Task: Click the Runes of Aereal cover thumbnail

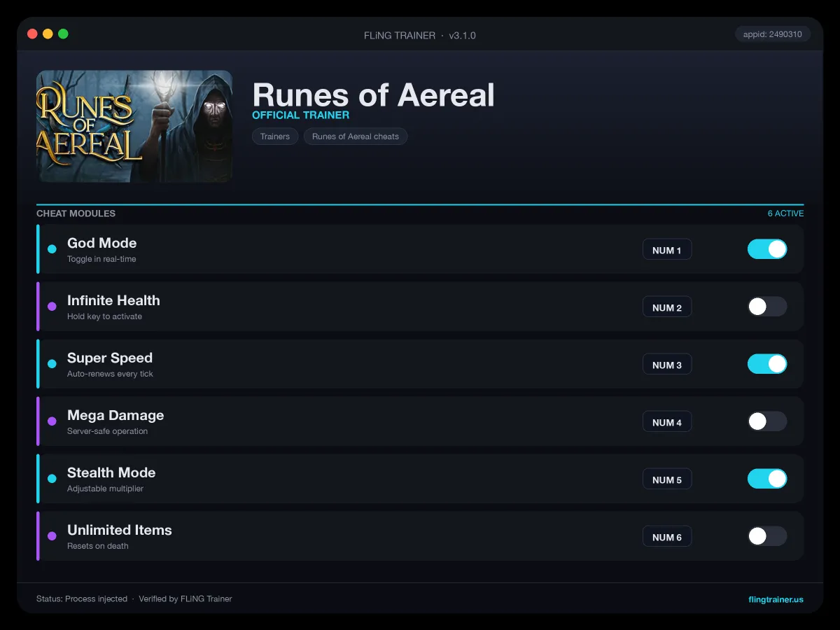Action: (x=134, y=126)
